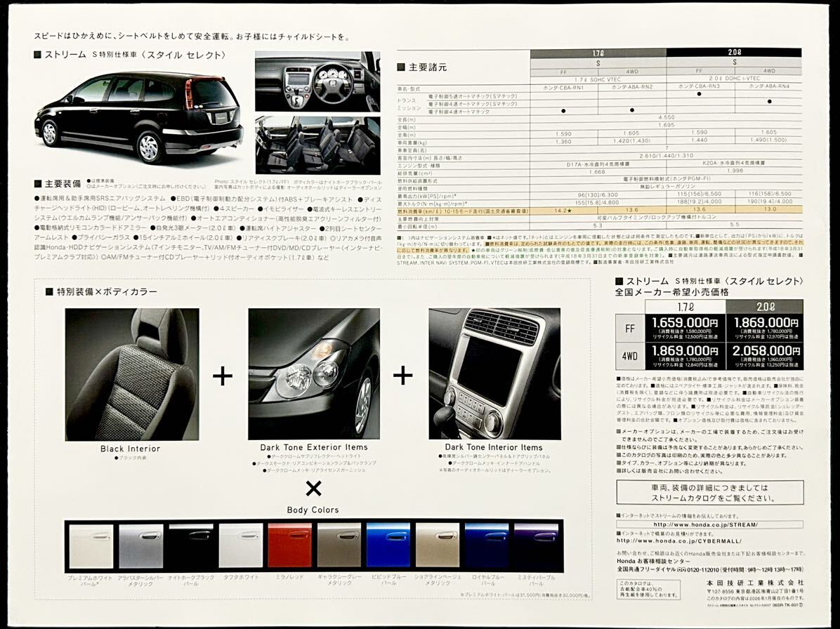The width and height of the screenshot is (840, 629).
Task: Pick the タフタホワイト body color swatch
Action: pos(240,546)
